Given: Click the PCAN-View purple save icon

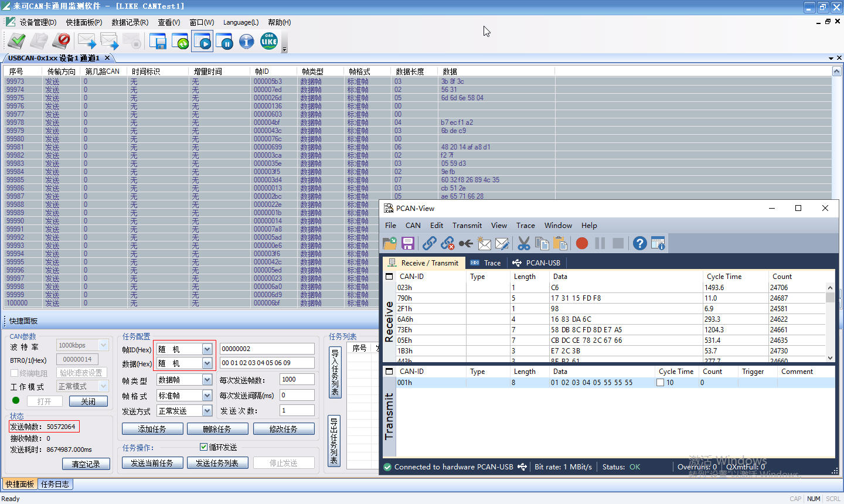Looking at the screenshot, I should click(408, 243).
